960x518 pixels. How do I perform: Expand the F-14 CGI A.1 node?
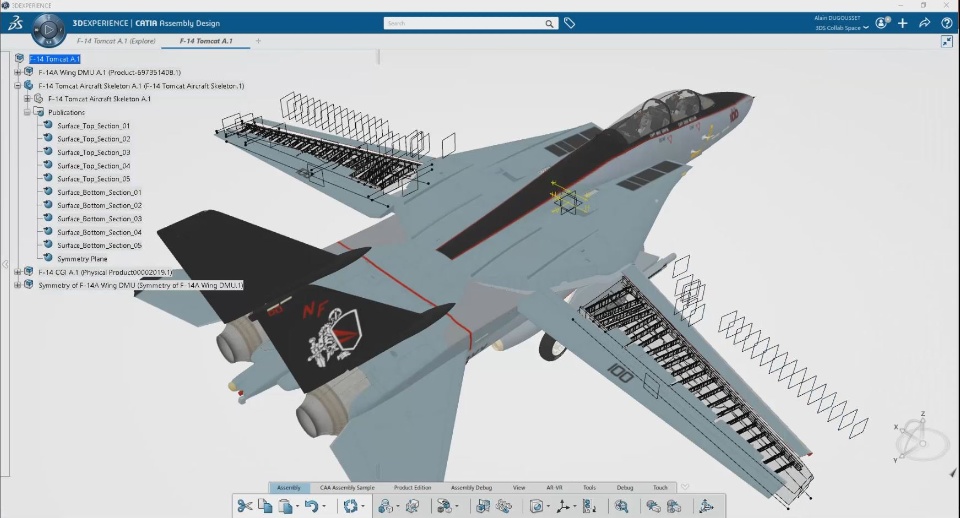tap(18, 272)
